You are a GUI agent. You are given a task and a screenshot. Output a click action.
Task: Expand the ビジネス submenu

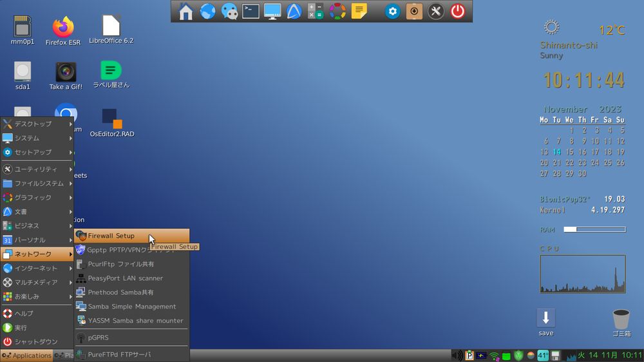click(37, 225)
